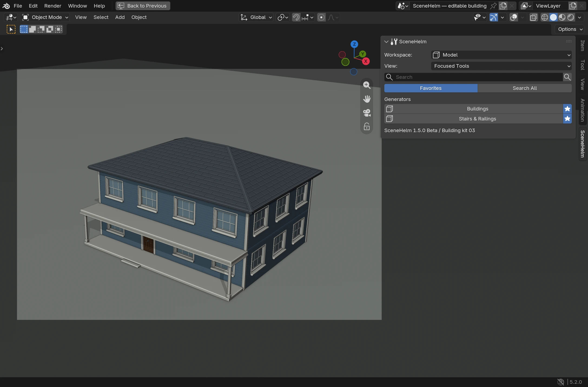Open the Buildings generator

[x=474, y=109]
